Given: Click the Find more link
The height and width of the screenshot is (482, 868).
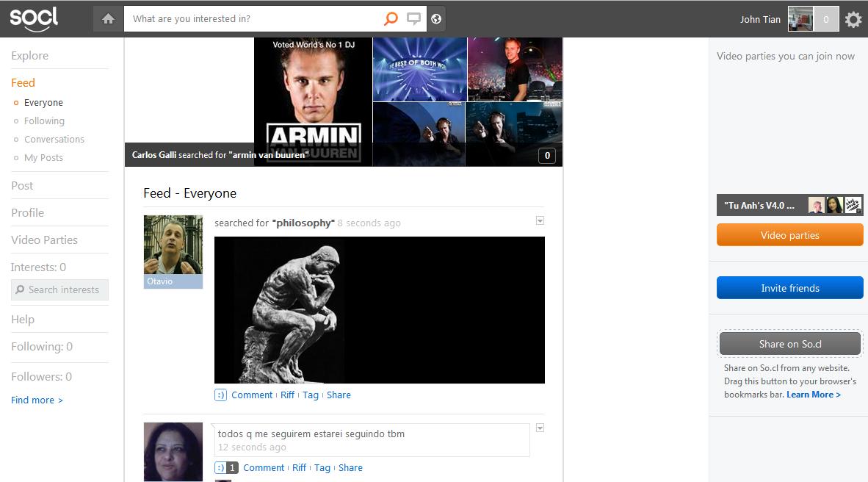Looking at the screenshot, I should (37, 400).
